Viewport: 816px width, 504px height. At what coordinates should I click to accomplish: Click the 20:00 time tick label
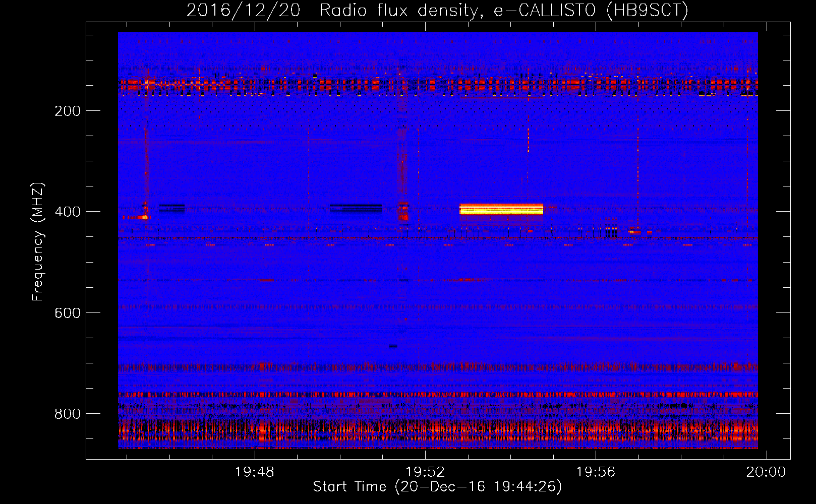pos(766,472)
